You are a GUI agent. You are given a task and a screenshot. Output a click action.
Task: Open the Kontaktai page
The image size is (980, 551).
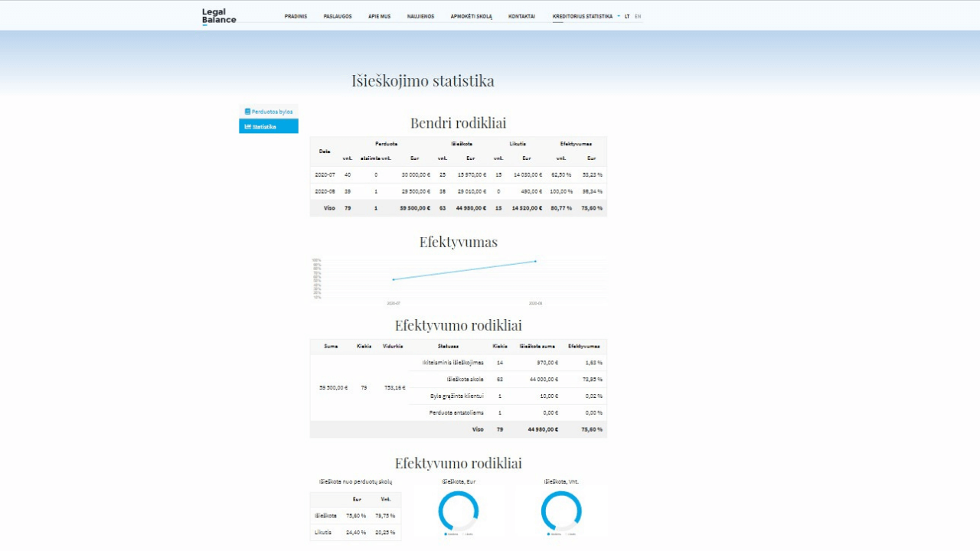(x=521, y=16)
